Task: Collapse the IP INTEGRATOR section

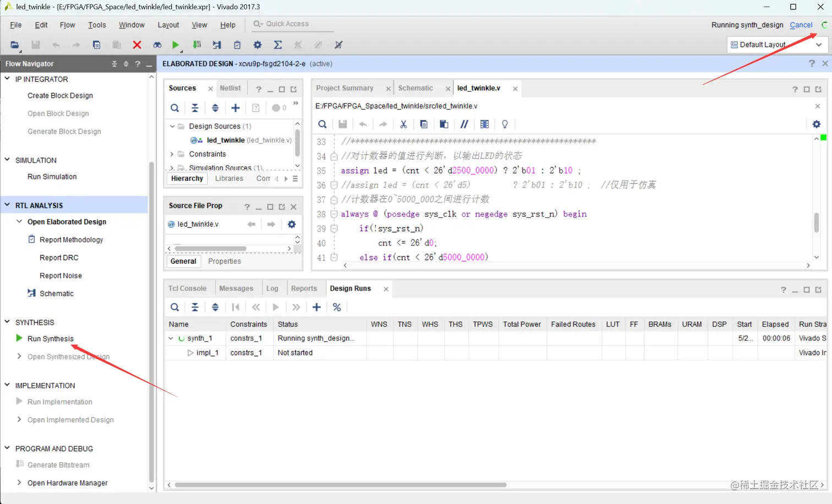Action: (x=7, y=79)
